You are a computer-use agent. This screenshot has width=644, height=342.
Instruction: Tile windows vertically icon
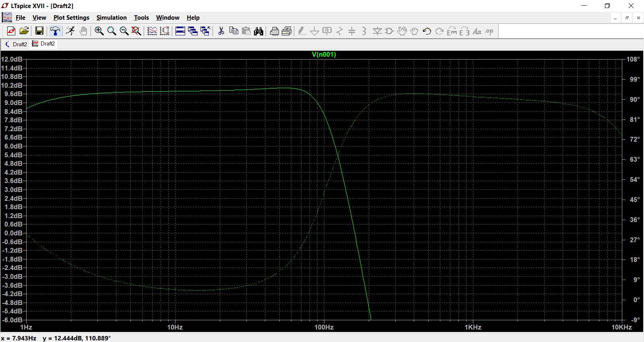pos(193,31)
